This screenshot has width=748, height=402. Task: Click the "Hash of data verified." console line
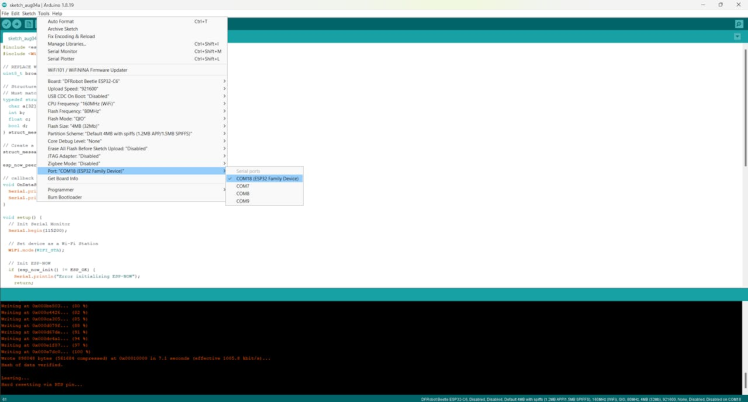[x=31, y=365]
